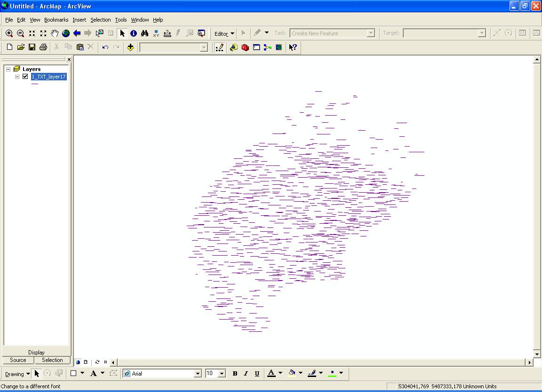The width and height of the screenshot is (542, 392).
Task: Open font color picker dropdown
Action: tap(280, 373)
